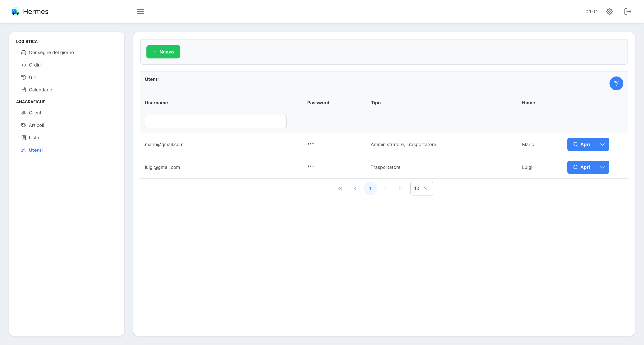This screenshot has width=644, height=345.
Task: Open the rows-per-page dropdown showing 10
Action: [421, 188]
